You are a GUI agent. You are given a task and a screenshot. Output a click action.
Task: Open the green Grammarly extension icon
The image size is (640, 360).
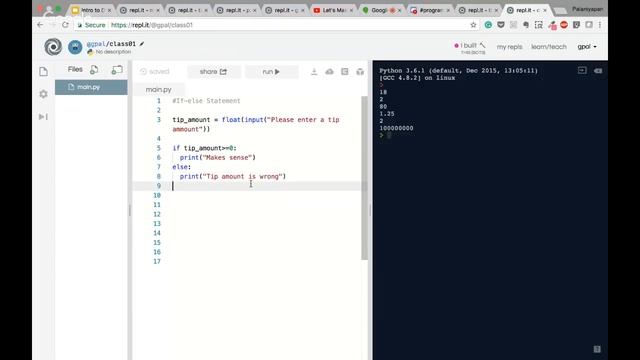(488, 25)
